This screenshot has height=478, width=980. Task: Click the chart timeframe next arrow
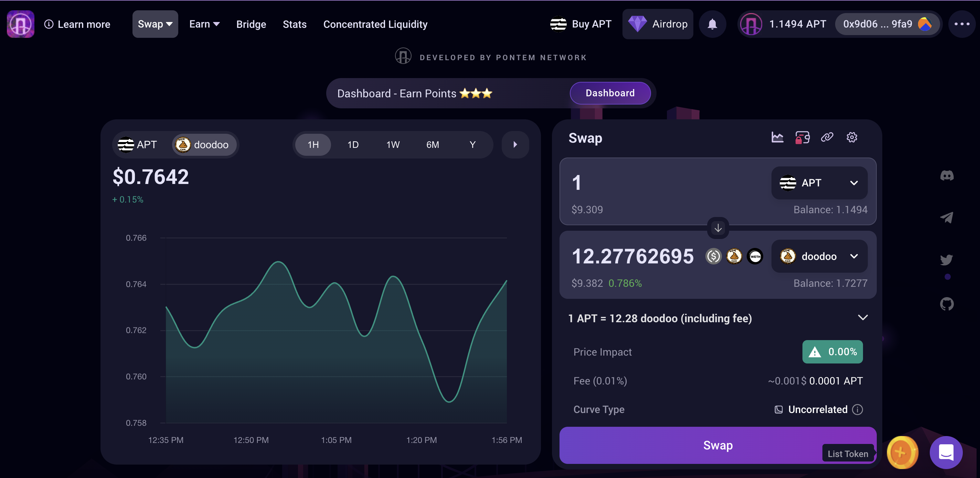(x=515, y=145)
